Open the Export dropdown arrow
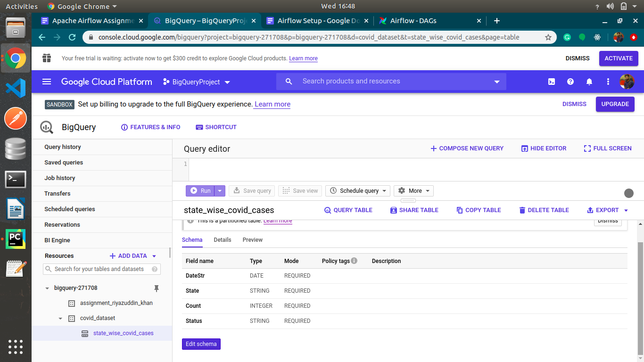This screenshot has height=362, width=644. [x=626, y=210]
